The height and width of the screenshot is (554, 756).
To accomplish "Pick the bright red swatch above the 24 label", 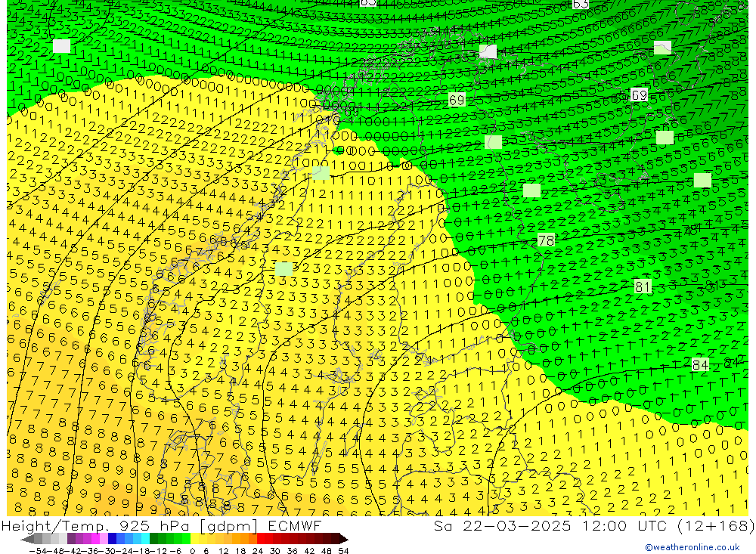I will coord(261,539).
